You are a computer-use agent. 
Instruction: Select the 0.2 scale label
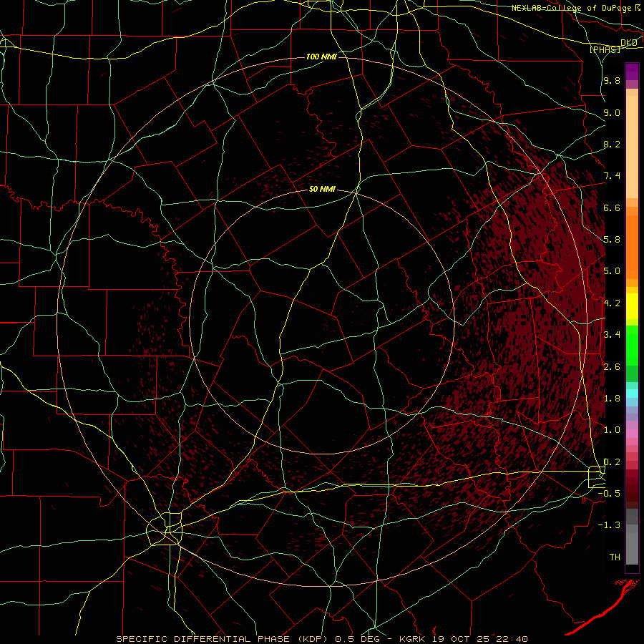pyautogui.click(x=612, y=462)
